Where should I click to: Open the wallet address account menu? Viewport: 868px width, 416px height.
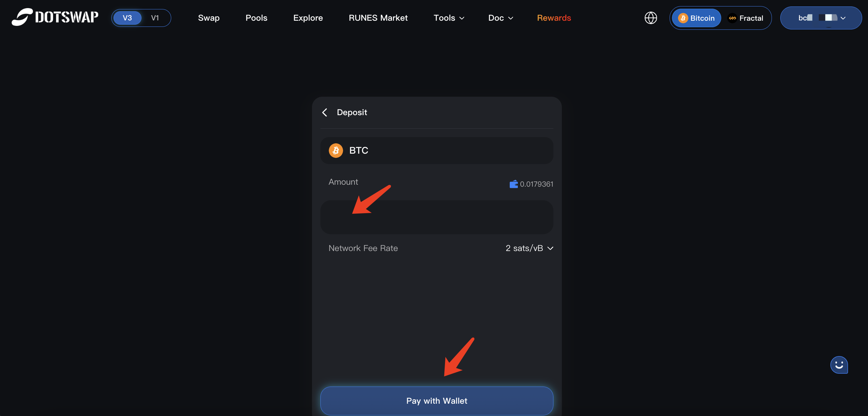point(820,18)
